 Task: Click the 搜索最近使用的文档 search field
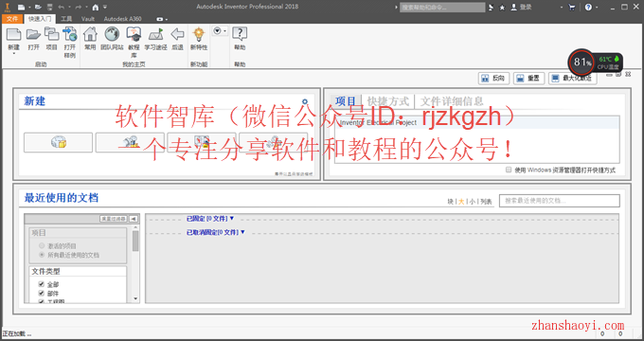point(560,201)
